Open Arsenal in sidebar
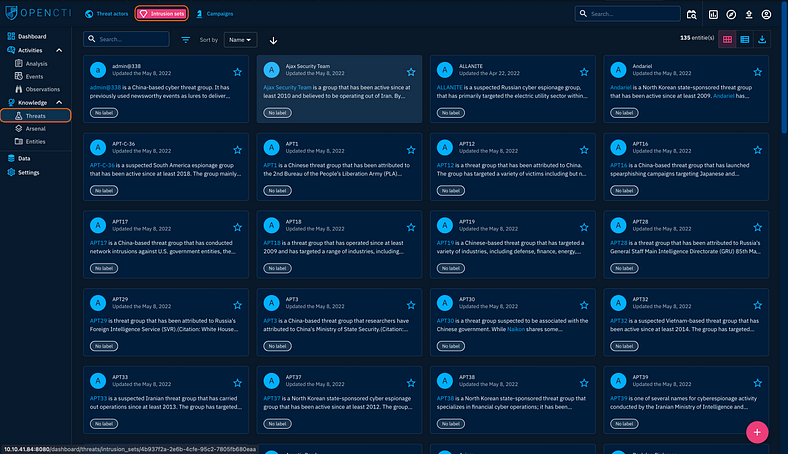This screenshot has height=454, width=788. [35, 129]
